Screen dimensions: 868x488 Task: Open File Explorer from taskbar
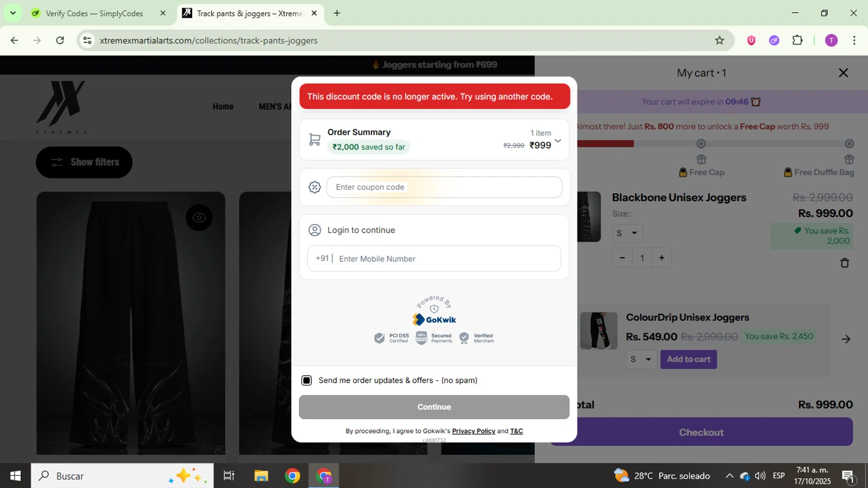(261, 476)
